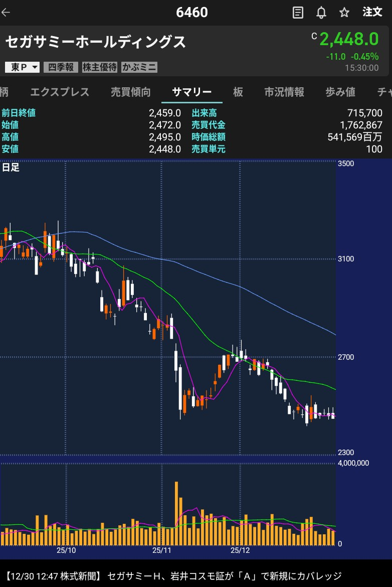Tap the current price 2,448.0
392x587 pixels.
[349, 39]
